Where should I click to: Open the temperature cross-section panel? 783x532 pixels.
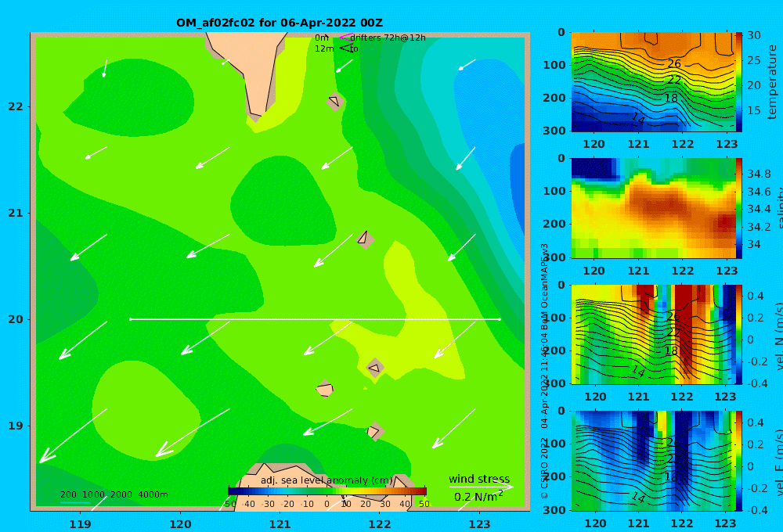(x=653, y=82)
